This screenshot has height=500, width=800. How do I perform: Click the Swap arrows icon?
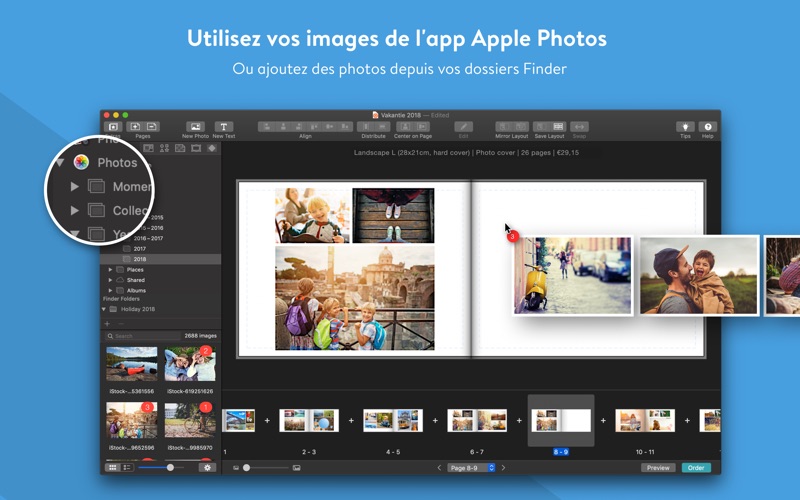(579, 127)
